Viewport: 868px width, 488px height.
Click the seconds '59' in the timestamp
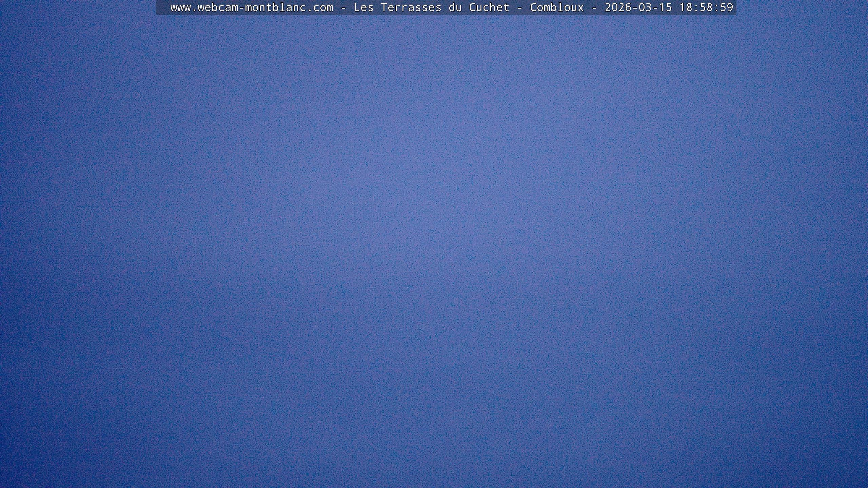[x=727, y=7]
